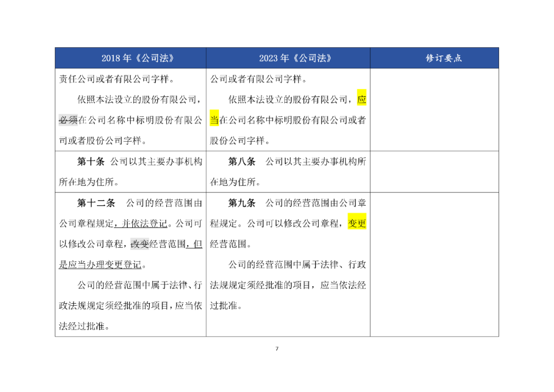Click the 第十条 article heading
This screenshot has height=392, width=554.
tap(91, 162)
